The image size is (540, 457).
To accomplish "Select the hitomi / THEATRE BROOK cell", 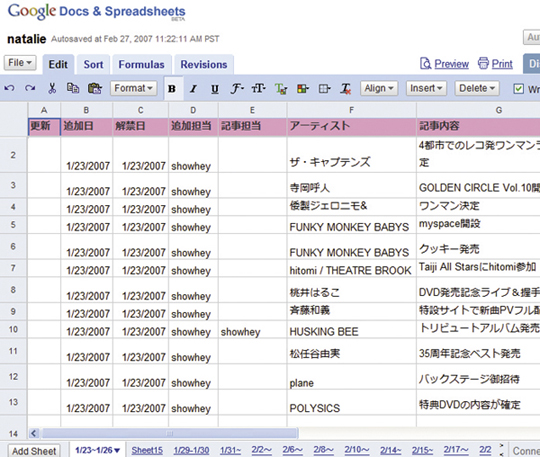I will click(351, 268).
